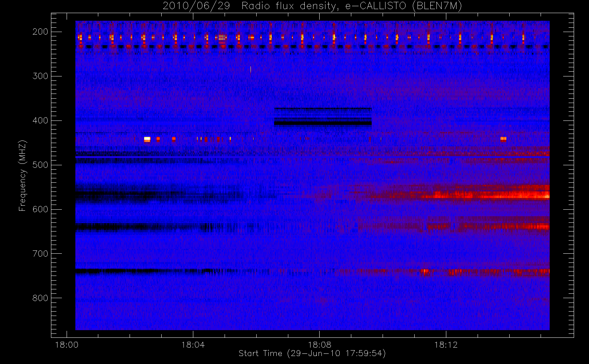Click the '18:00' time tick label
The height and width of the screenshot is (364, 589).
click(x=67, y=345)
